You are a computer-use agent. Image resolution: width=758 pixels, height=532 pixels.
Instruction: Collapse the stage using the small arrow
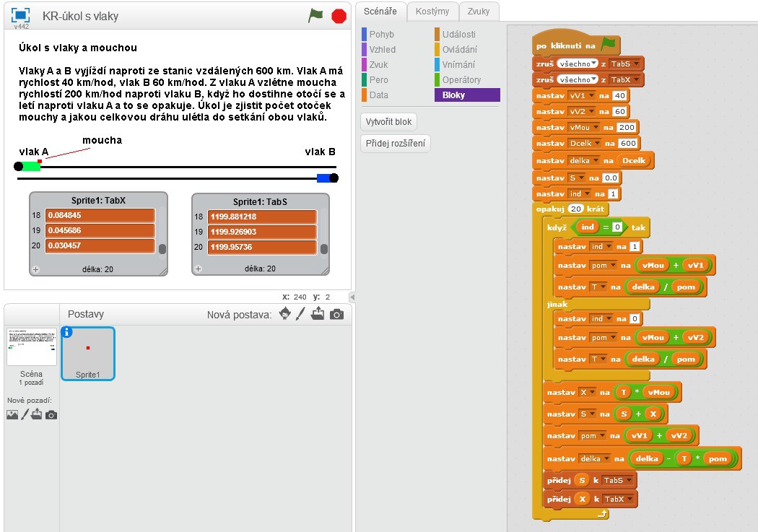coord(352,297)
